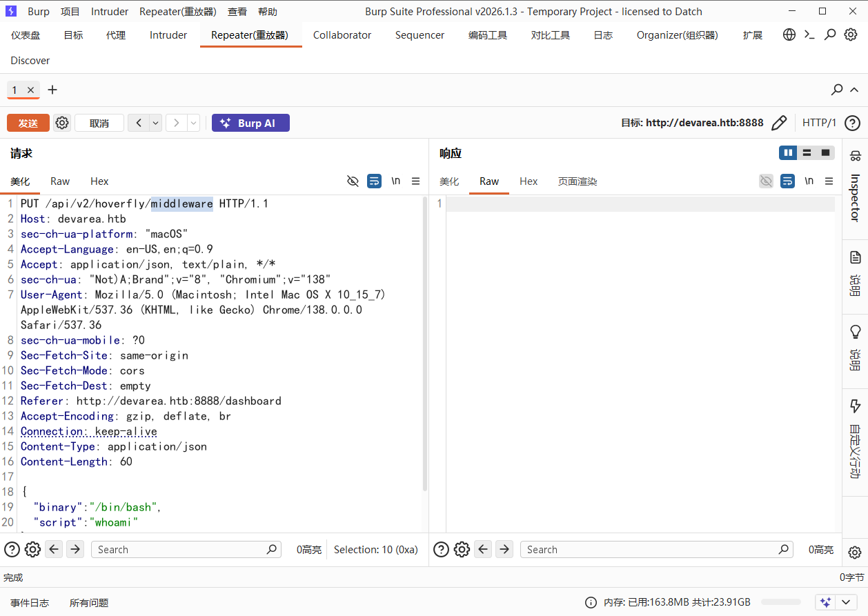Click response search help question icon
This screenshot has width=868, height=616.
441,549
